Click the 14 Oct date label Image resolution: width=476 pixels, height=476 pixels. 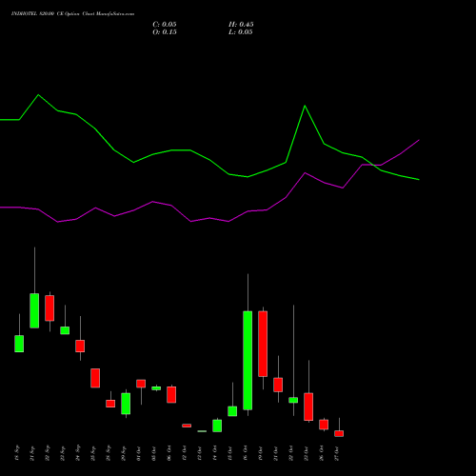(215, 453)
